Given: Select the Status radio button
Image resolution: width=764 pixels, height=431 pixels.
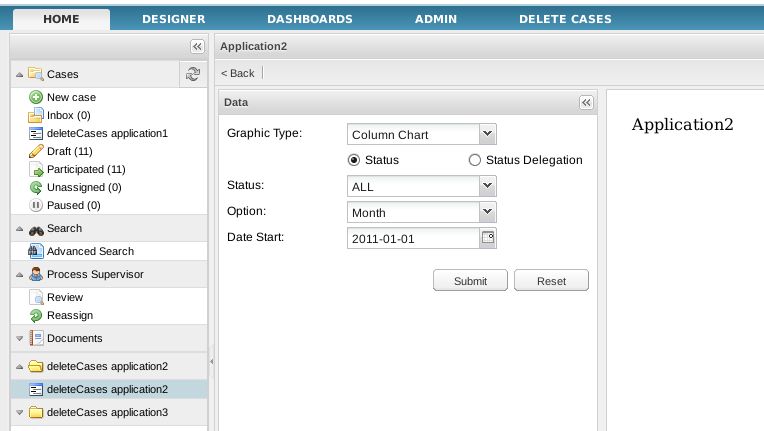Looking at the screenshot, I should point(353,160).
